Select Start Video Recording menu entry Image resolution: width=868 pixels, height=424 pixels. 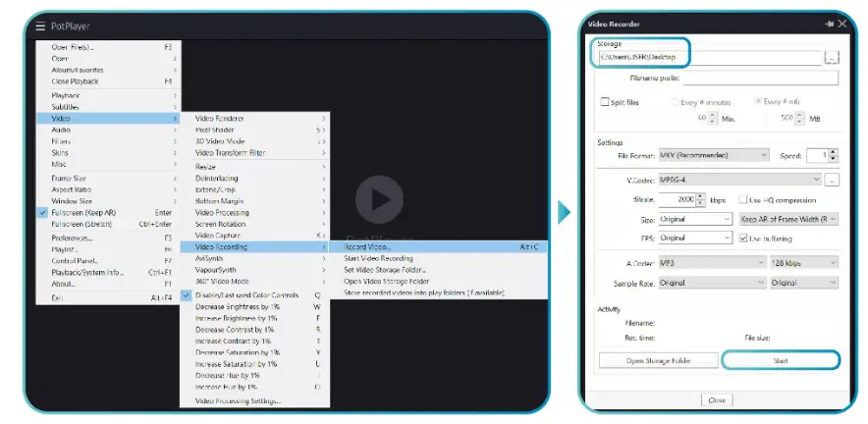pyautogui.click(x=437, y=258)
